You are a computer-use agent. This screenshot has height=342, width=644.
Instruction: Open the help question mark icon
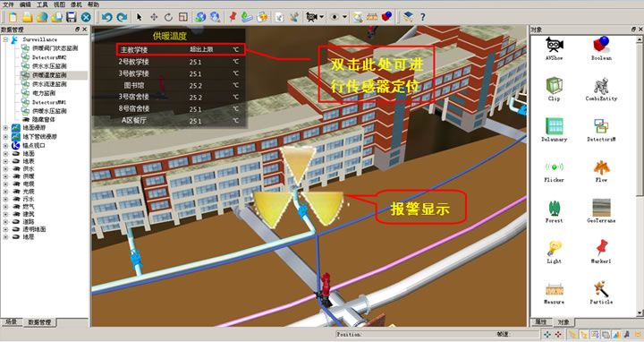coord(422,17)
